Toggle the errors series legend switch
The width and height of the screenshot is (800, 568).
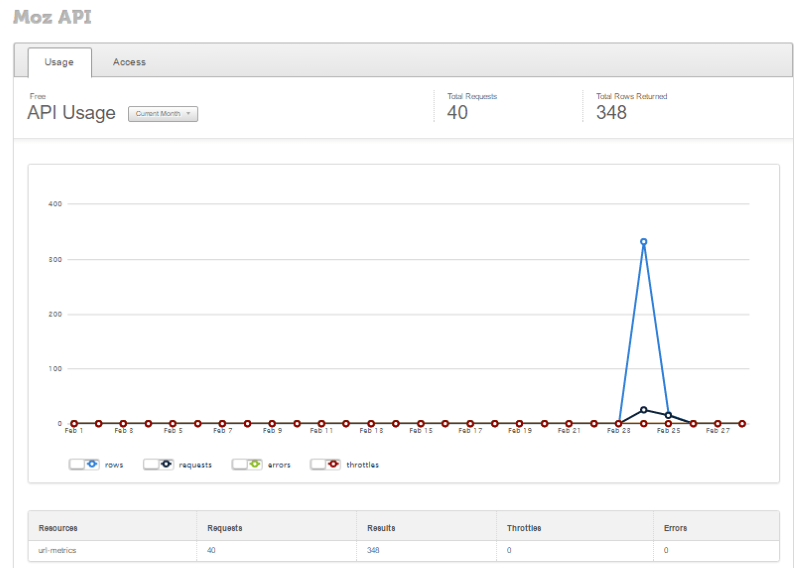pyautogui.click(x=247, y=464)
